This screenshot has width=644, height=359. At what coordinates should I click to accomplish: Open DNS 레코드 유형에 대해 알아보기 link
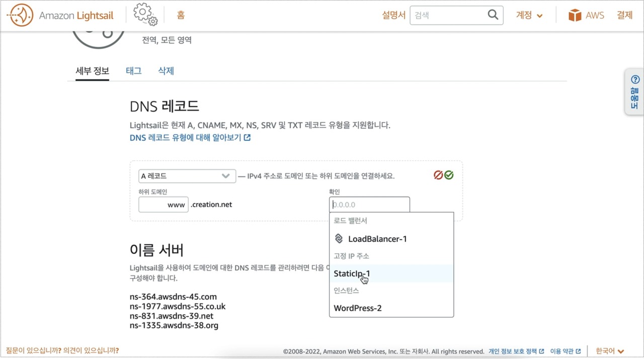[190, 137]
